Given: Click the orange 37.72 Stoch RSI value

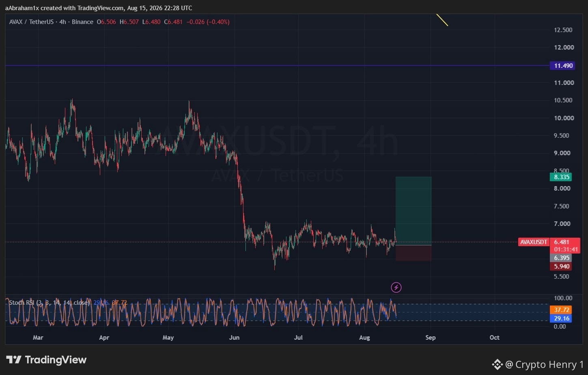Looking at the screenshot, I should point(561,310).
